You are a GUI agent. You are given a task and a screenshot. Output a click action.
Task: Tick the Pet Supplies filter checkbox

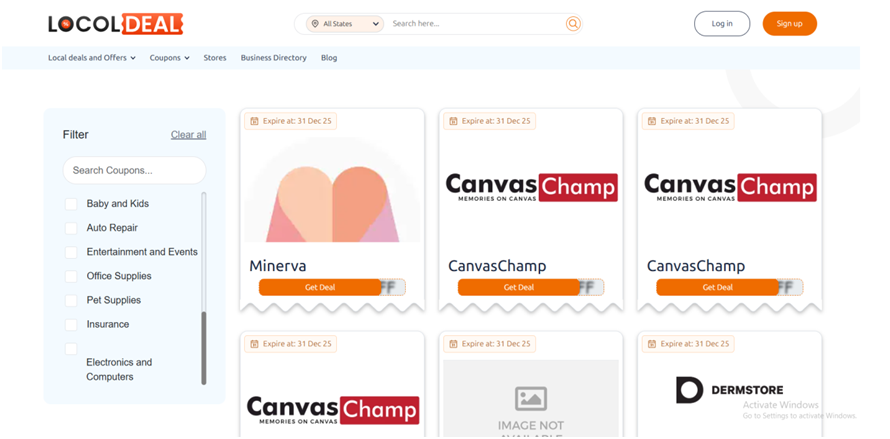[x=71, y=300]
